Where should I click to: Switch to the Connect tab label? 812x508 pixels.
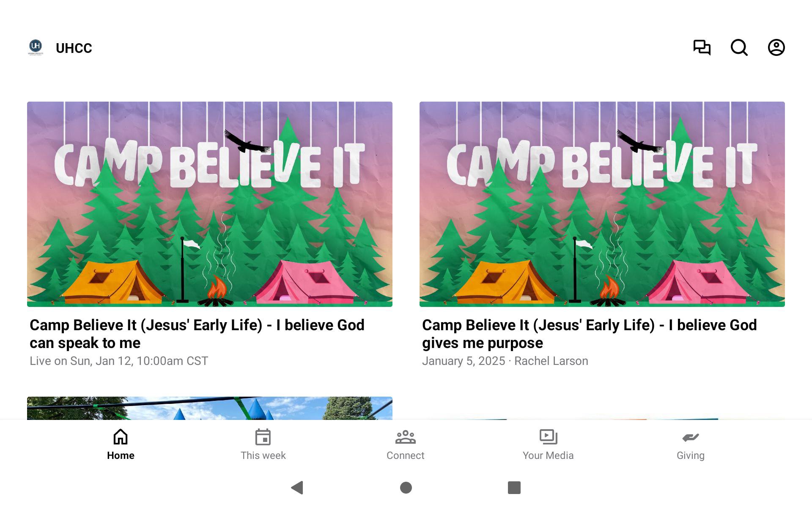click(x=405, y=456)
